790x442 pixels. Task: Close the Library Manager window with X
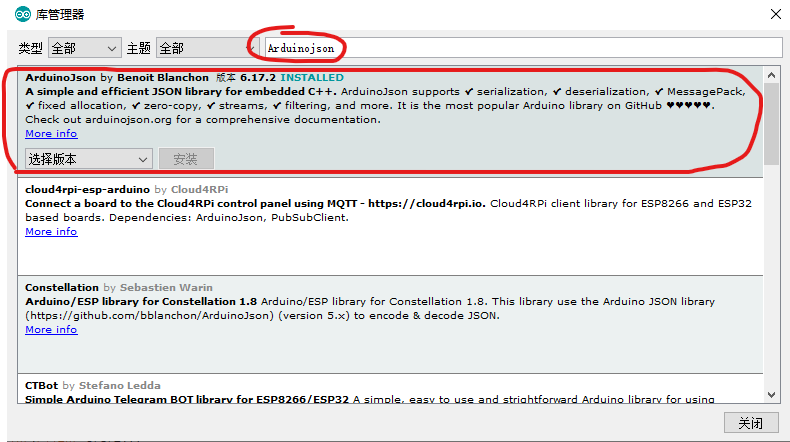click(776, 14)
